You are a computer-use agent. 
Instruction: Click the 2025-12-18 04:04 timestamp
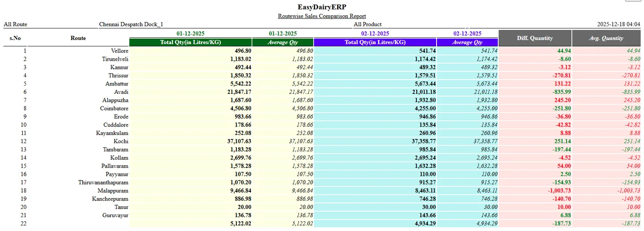point(619,24)
